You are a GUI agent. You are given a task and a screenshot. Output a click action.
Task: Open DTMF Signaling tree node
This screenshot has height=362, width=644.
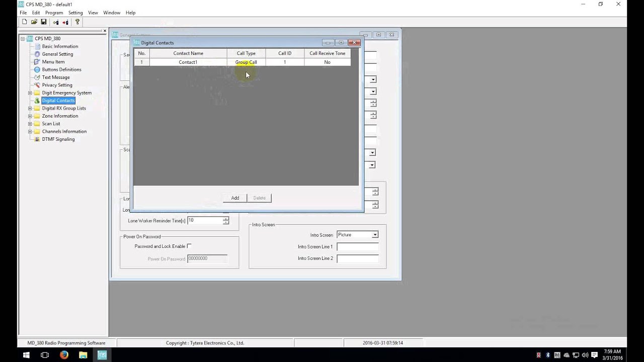coord(58,139)
